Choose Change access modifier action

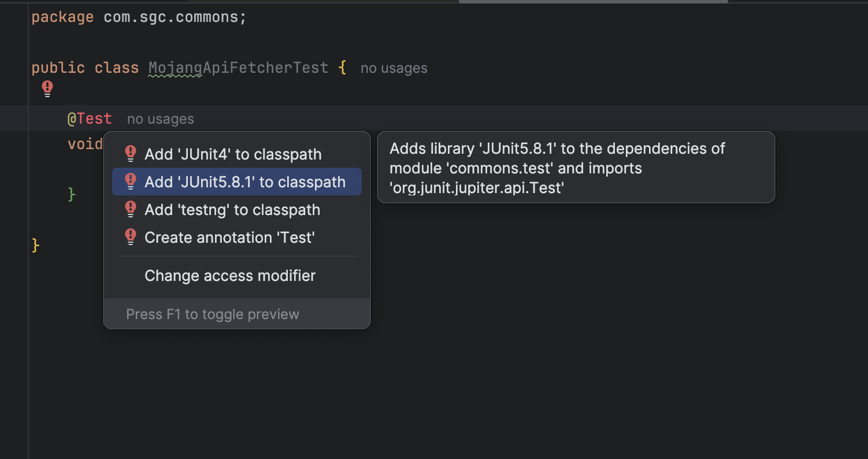tap(229, 276)
